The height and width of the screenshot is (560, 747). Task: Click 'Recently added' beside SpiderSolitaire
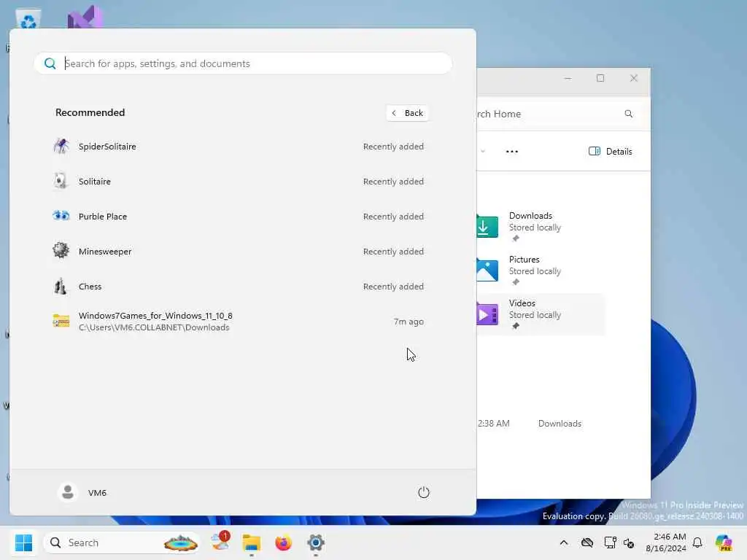[x=393, y=147]
